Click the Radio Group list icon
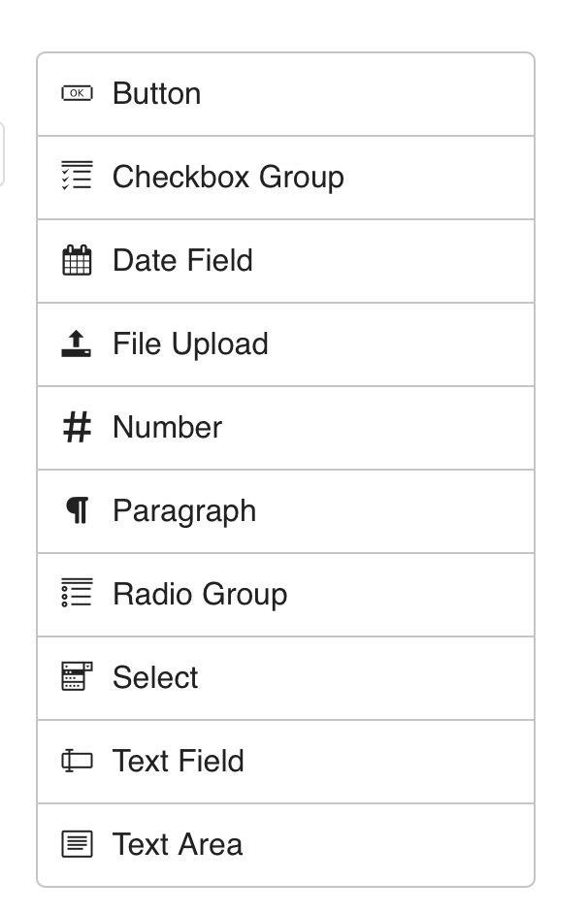 pos(77,593)
